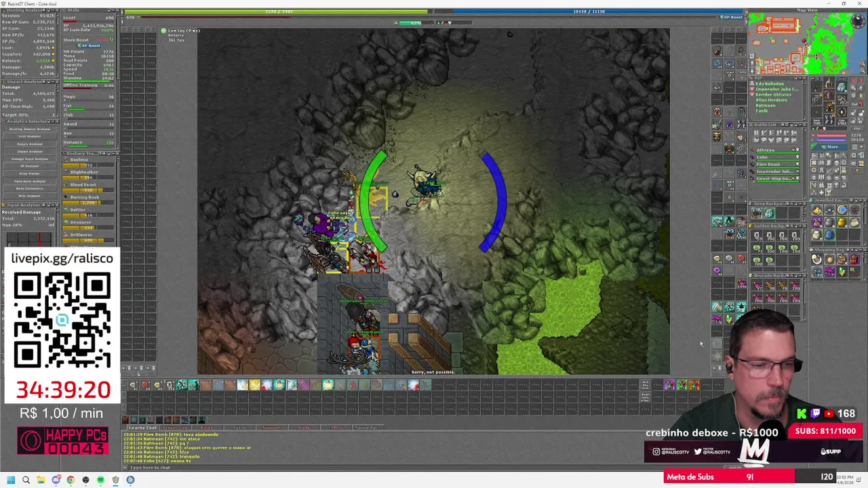Close the Skills panel

[117, 10]
